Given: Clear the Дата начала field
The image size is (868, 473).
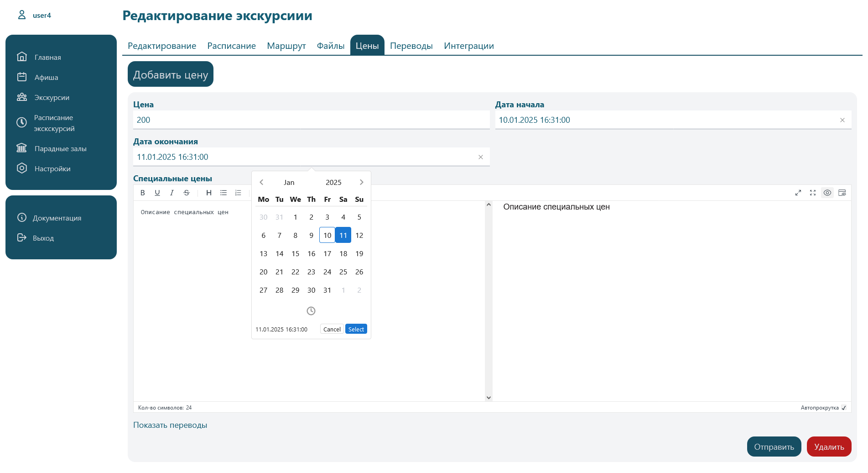Looking at the screenshot, I should pyautogui.click(x=842, y=120).
